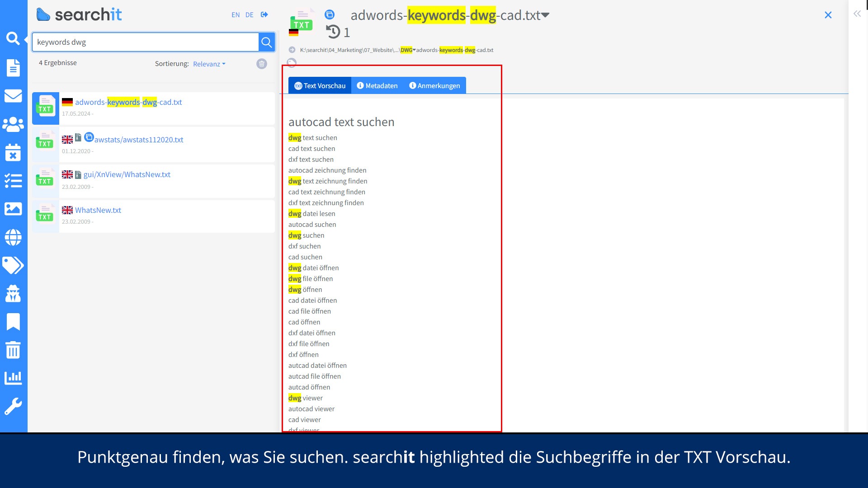Viewport: 868px width, 488px height.
Task: Click the preview line 'autocad viewer'
Action: coord(311,409)
